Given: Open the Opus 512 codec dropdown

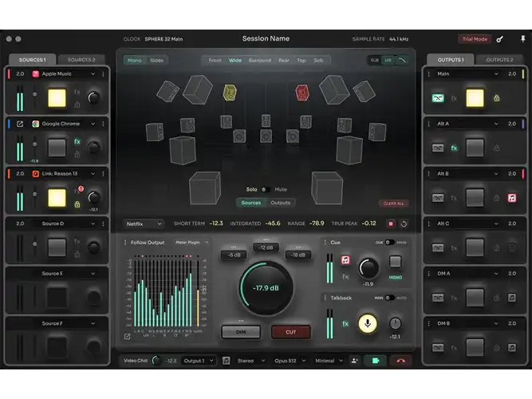Looking at the screenshot, I should click(x=290, y=361).
